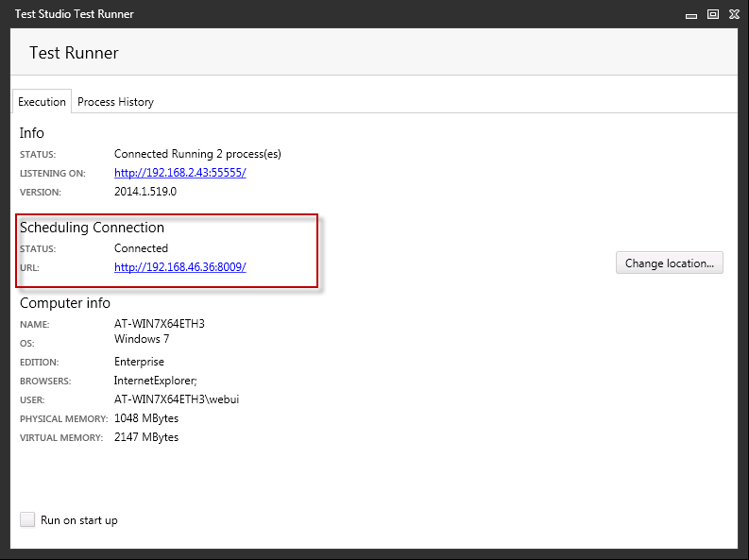Click the edition value Enterprise
The image size is (749, 560).
139,362
